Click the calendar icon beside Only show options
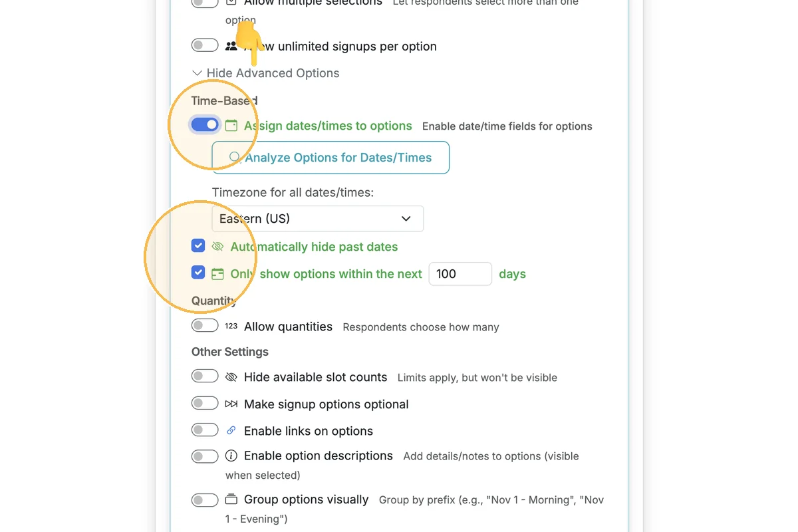 (x=217, y=274)
